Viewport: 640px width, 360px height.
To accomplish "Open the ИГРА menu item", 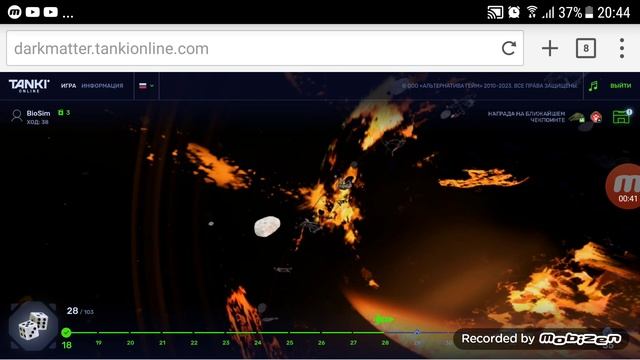I will [68, 86].
